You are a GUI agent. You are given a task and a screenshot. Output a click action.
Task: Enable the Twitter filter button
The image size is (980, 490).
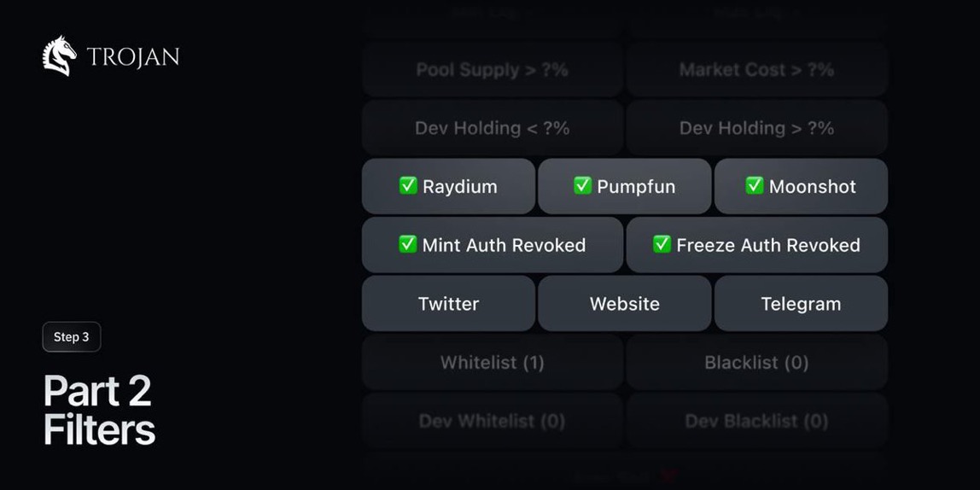point(449,303)
